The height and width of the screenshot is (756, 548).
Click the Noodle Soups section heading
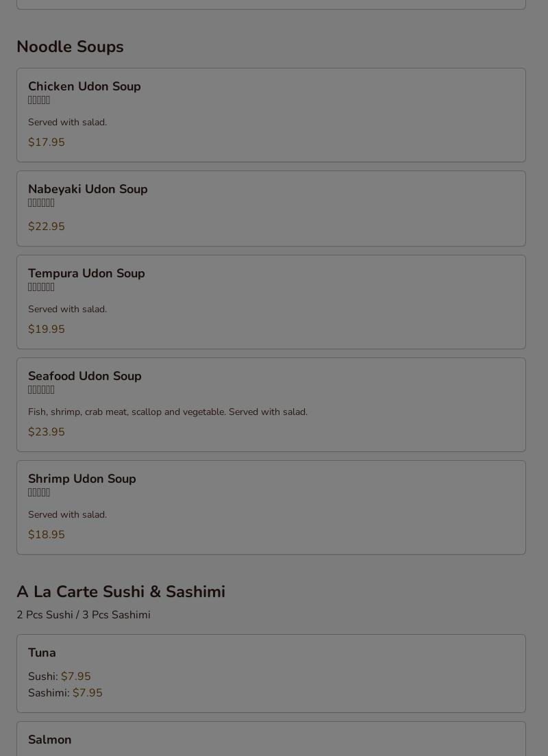coord(70,47)
